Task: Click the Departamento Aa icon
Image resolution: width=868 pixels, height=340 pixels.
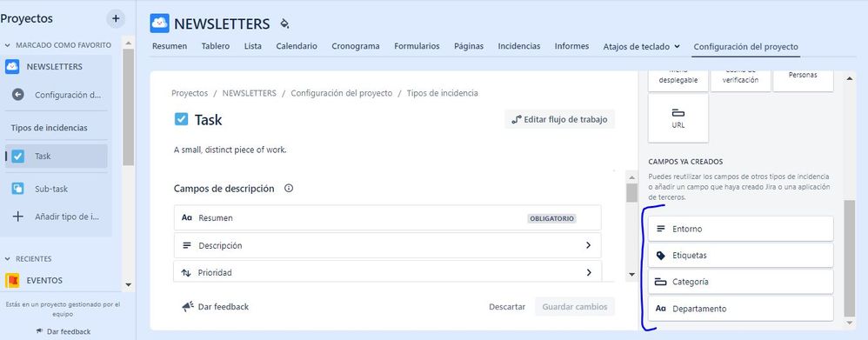Action: [660, 309]
